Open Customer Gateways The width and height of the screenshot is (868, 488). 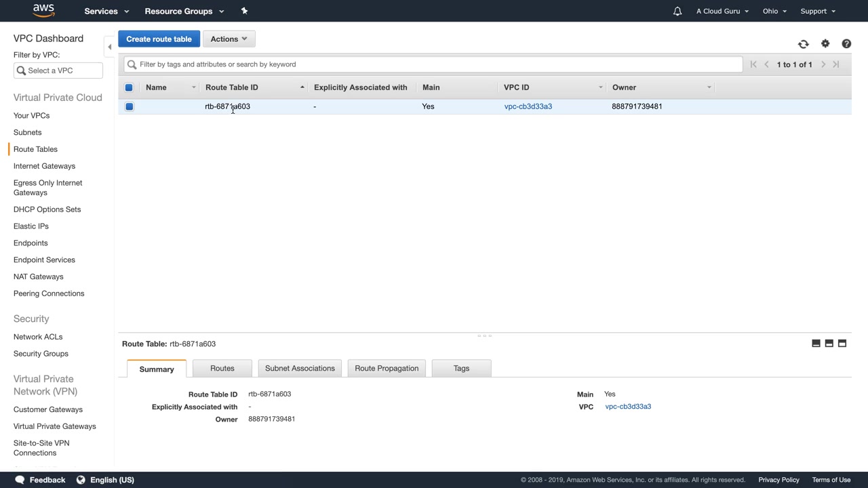[48, 409]
